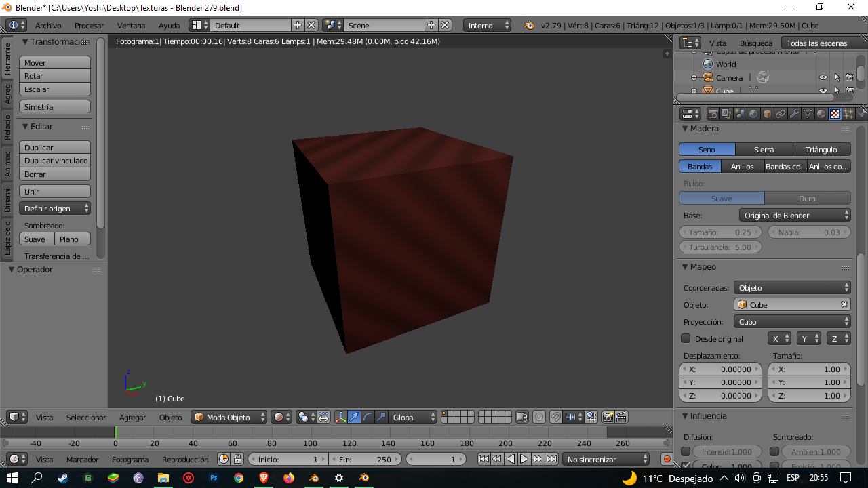Enable the Desde original checkbox
This screenshot has height=488, width=868.
pyautogui.click(x=686, y=338)
